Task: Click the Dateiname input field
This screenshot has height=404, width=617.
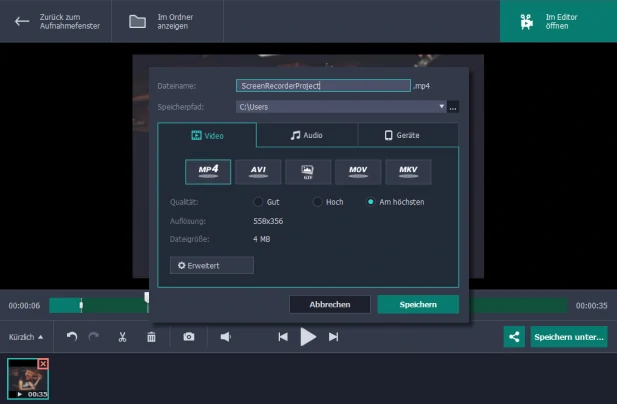Action: (x=323, y=86)
